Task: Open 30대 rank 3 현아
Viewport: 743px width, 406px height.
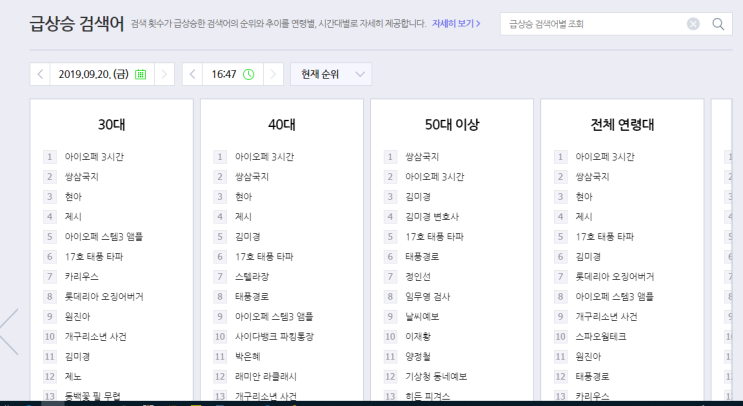Action: (73, 197)
